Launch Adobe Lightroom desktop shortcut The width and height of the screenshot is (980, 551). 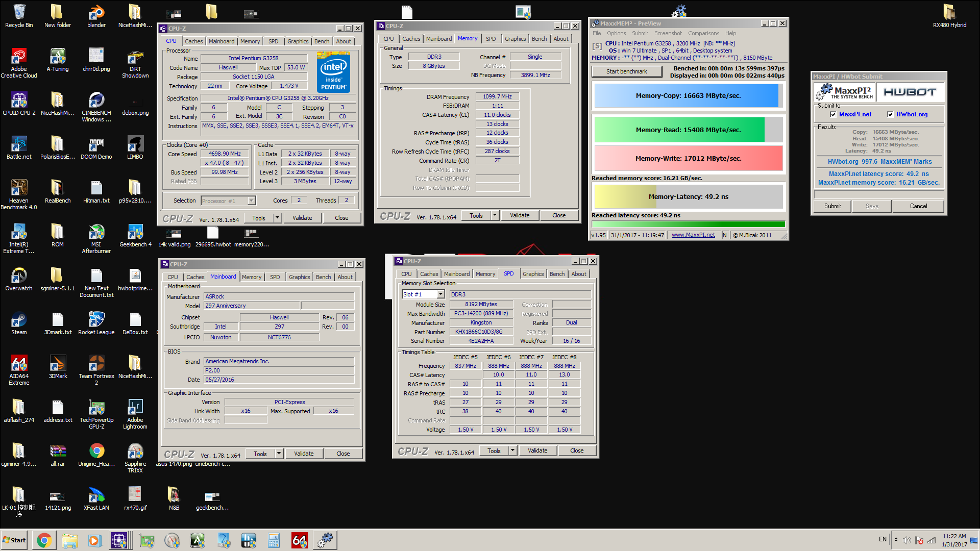(135, 414)
